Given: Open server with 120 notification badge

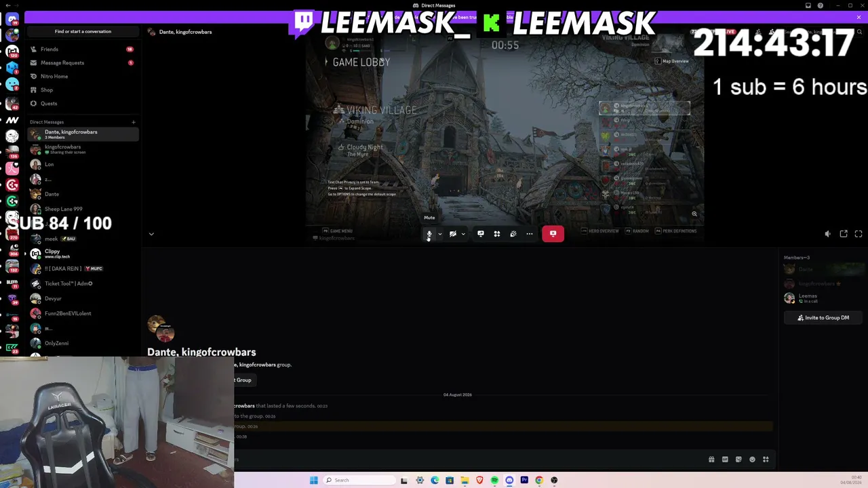Looking at the screenshot, I should click(12, 52).
